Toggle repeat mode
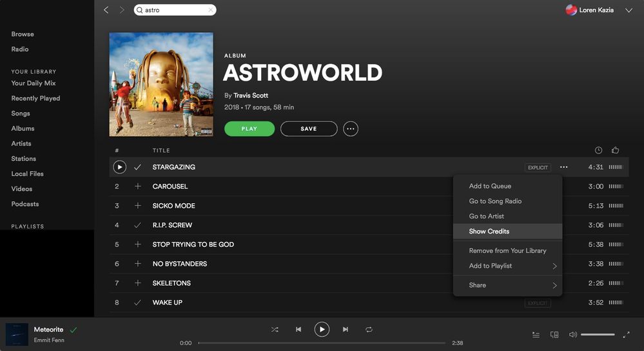This screenshot has width=644, height=351. [369, 330]
